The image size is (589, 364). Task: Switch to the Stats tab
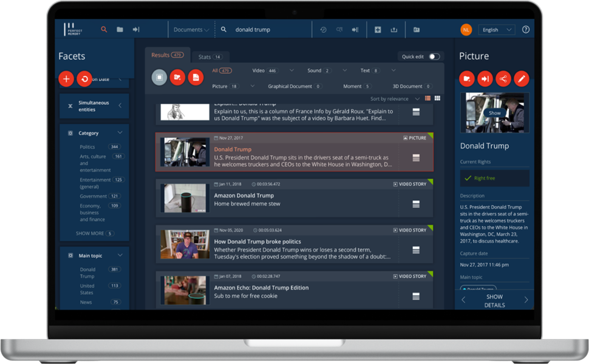pos(210,57)
